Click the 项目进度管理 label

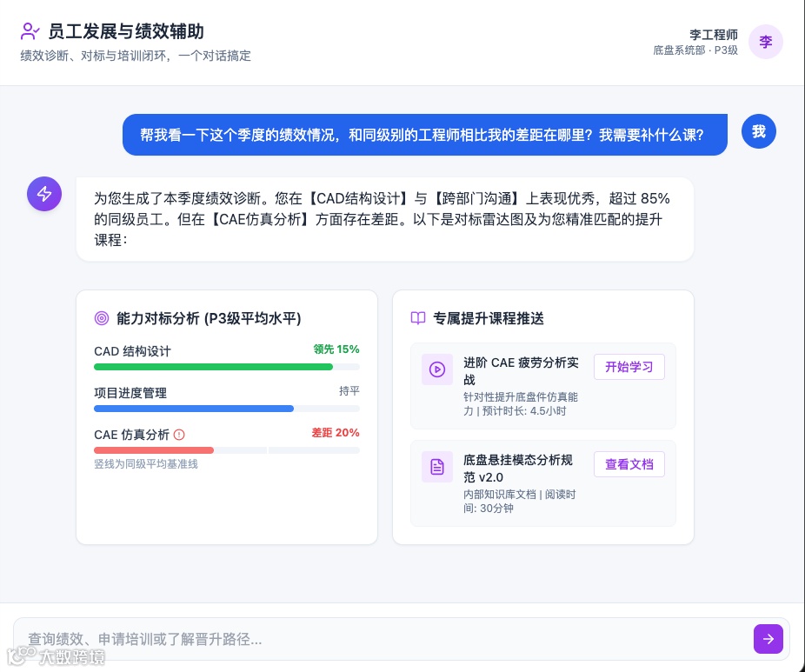pos(130,393)
